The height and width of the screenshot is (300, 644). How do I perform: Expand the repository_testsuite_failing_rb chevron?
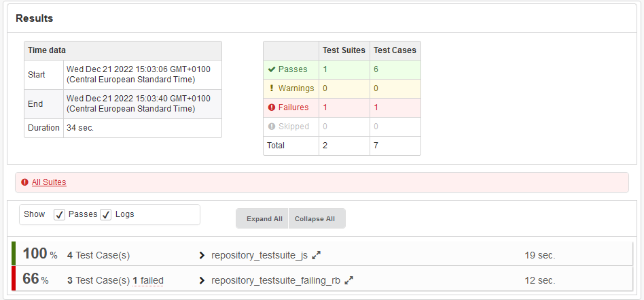click(202, 280)
